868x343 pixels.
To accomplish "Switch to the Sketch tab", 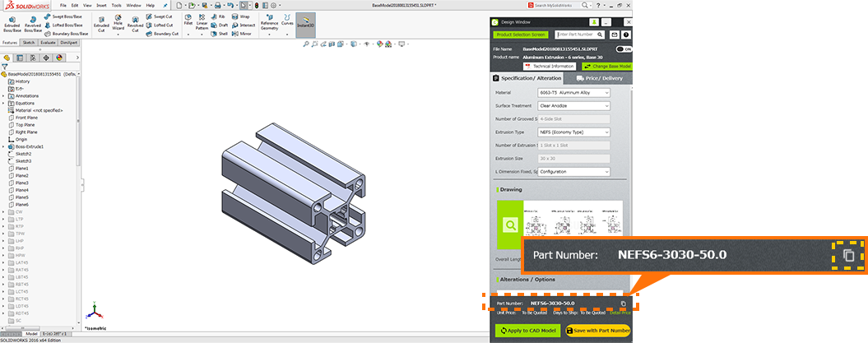I will 29,42.
